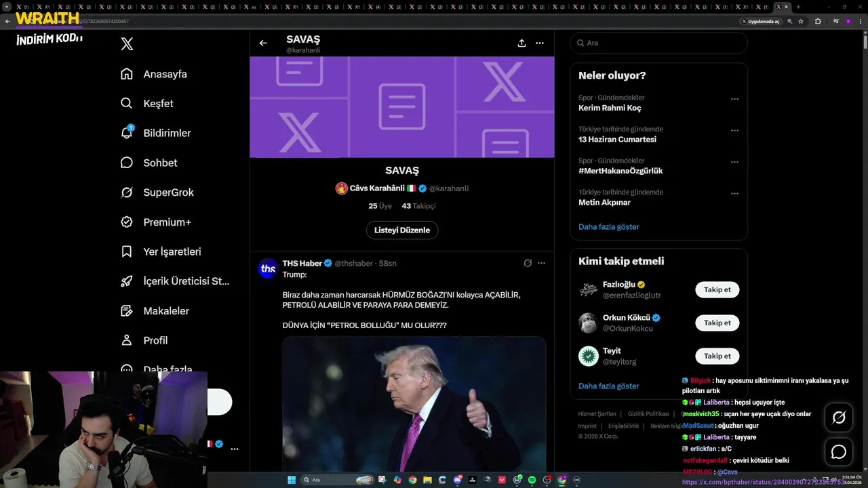The image size is (868, 488).
Task: Open Metin Akpınar trend
Action: [604, 202]
